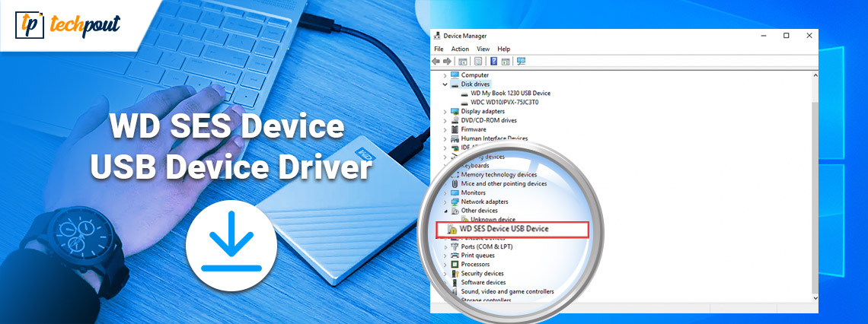
Task: Expand the Security devices node
Action: (x=445, y=273)
